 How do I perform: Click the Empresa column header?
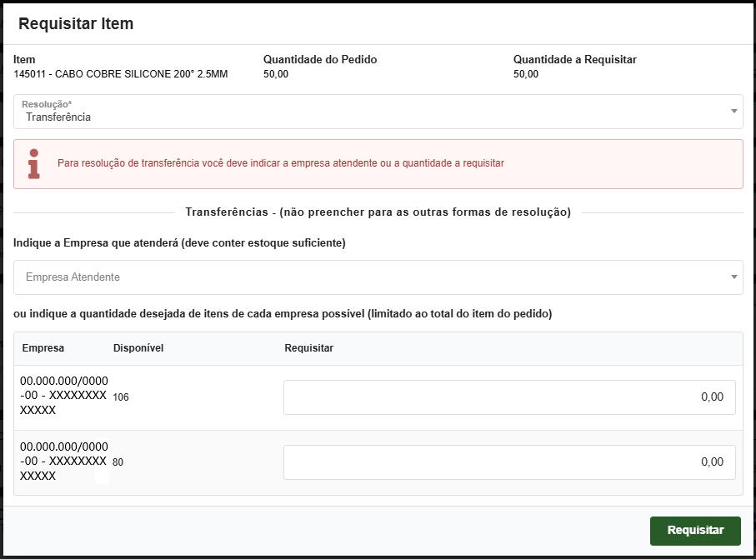point(43,348)
